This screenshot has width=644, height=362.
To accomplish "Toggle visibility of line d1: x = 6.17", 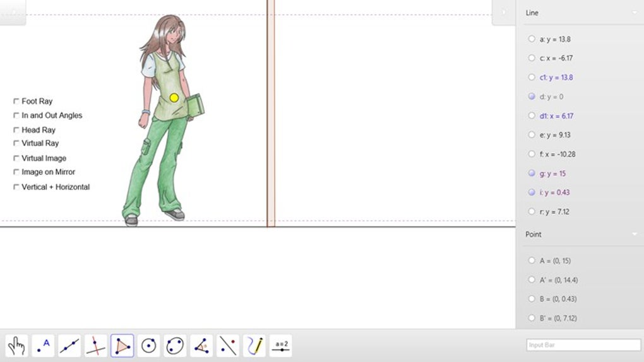I will 532,115.
